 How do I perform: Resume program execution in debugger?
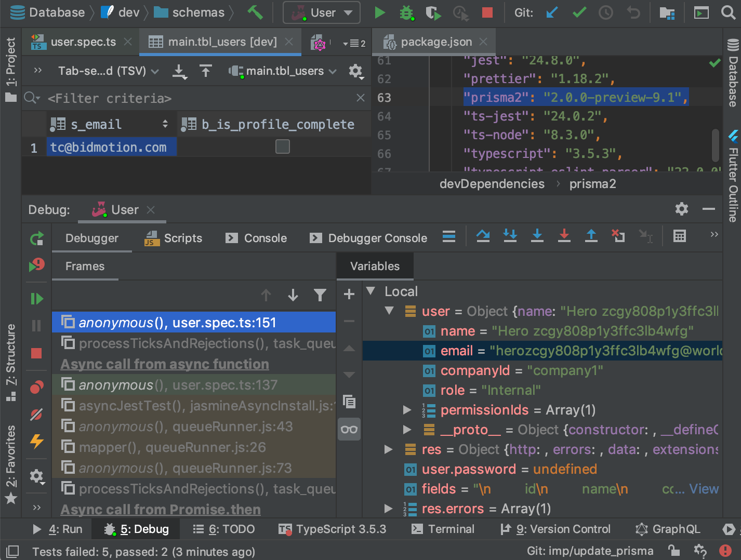pyautogui.click(x=36, y=298)
